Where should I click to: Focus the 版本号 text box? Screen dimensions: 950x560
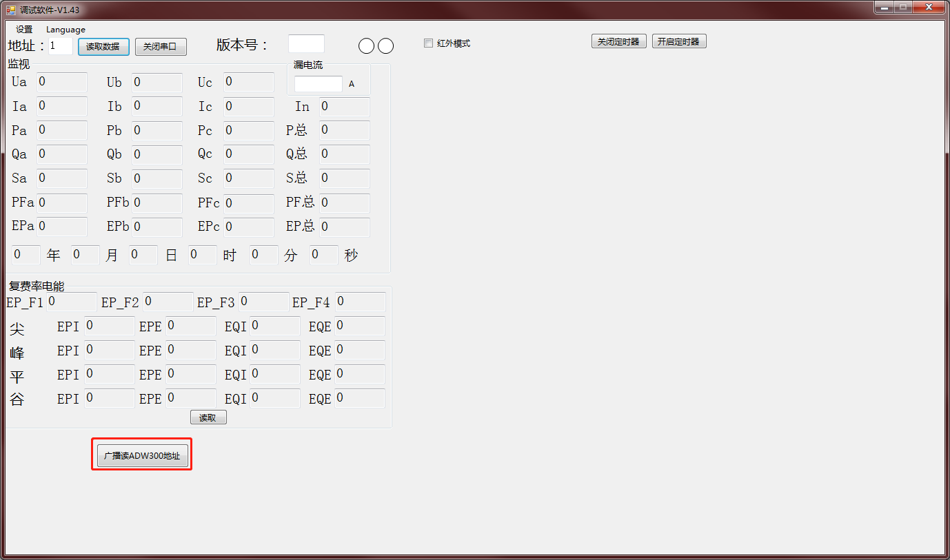click(x=306, y=44)
